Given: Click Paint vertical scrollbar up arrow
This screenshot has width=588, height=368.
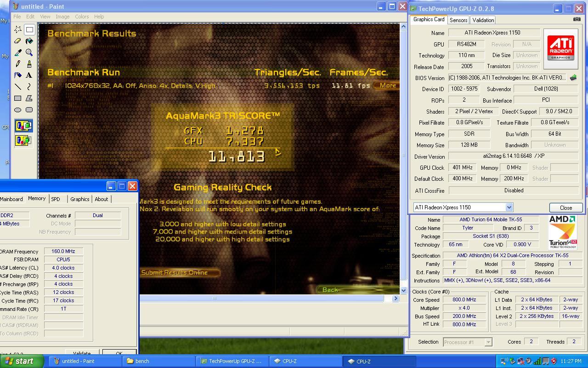Looking at the screenshot, I should click(403, 27).
